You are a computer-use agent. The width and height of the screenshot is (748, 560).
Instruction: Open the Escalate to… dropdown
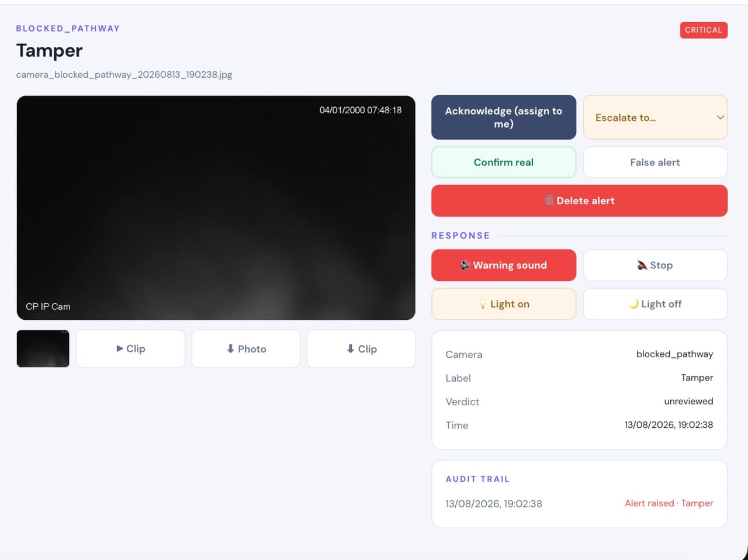coord(655,117)
